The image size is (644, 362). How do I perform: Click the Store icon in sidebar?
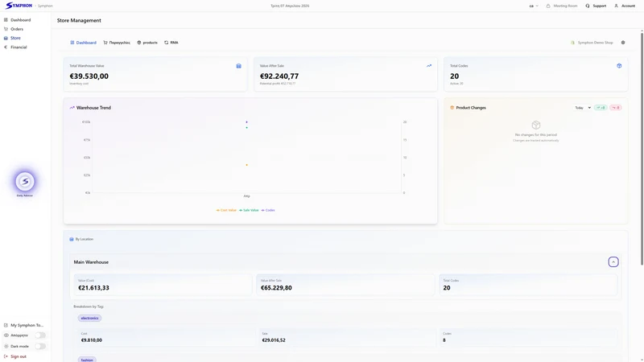[6, 38]
